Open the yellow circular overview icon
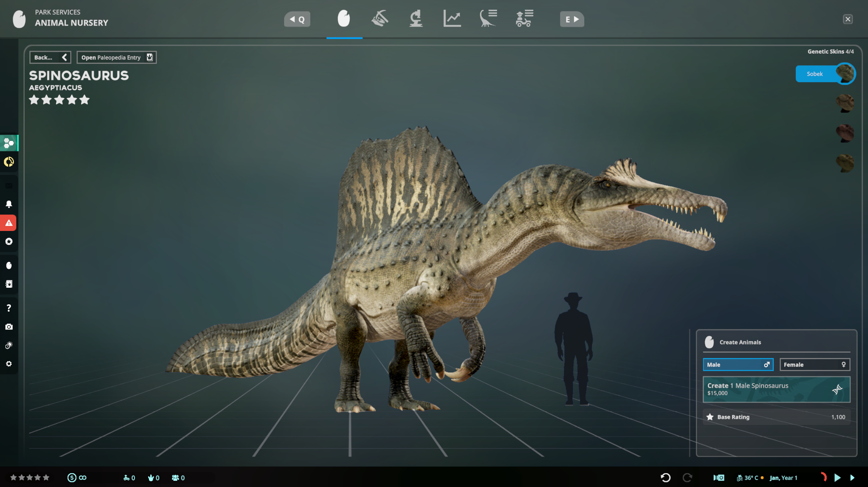 point(9,162)
